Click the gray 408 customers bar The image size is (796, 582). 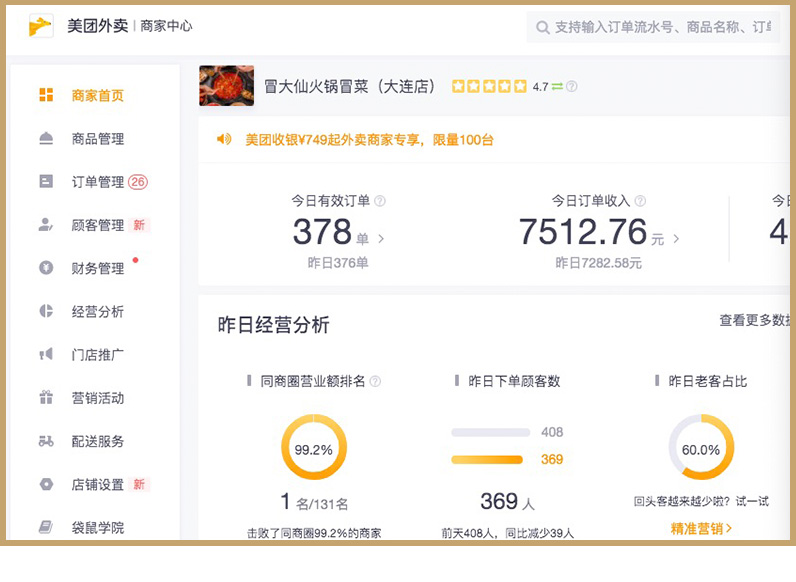[x=491, y=432]
